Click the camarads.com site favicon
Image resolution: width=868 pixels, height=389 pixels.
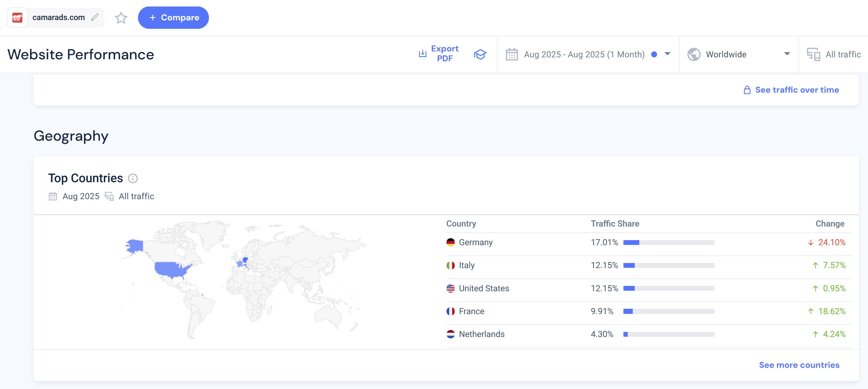[17, 18]
